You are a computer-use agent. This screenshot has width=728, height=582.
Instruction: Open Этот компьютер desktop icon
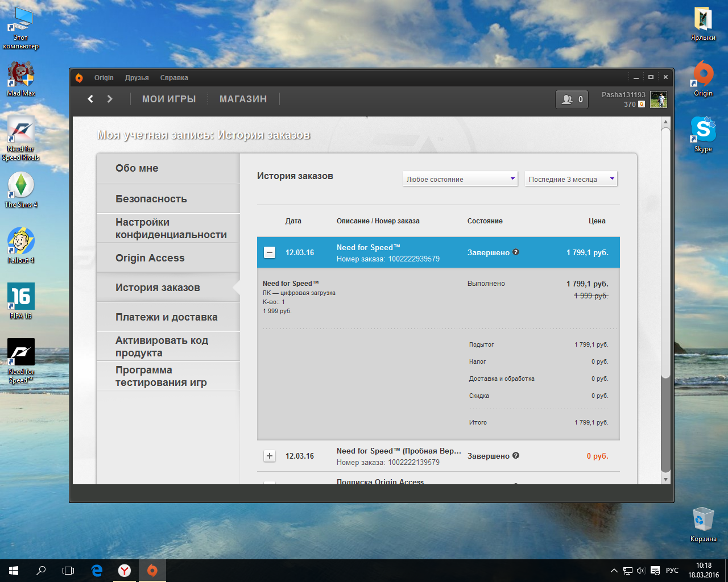(21, 28)
